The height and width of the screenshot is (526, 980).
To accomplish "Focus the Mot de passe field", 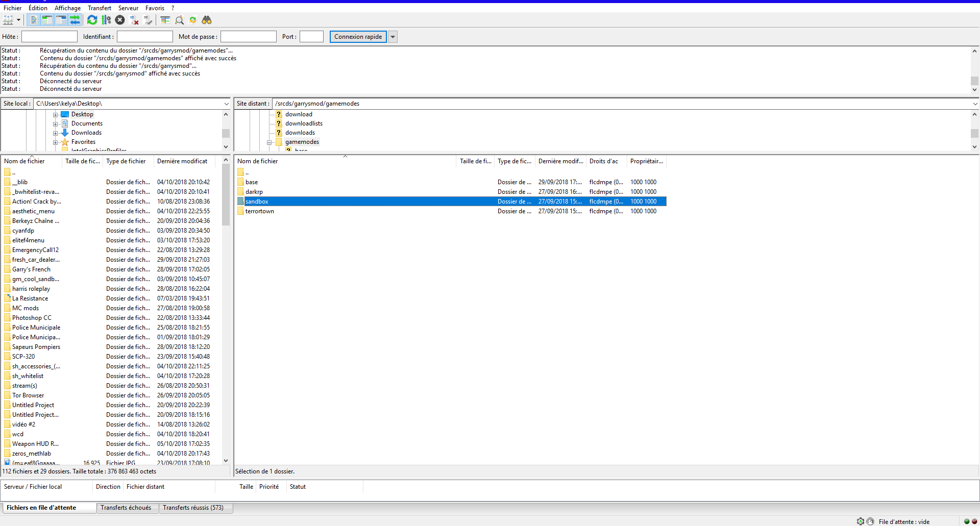I will (x=248, y=37).
